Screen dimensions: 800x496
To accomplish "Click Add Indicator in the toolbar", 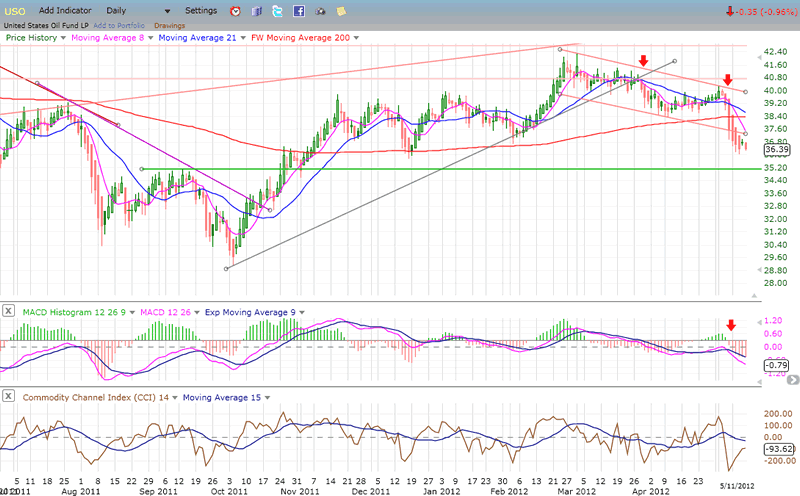I will tap(67, 10).
